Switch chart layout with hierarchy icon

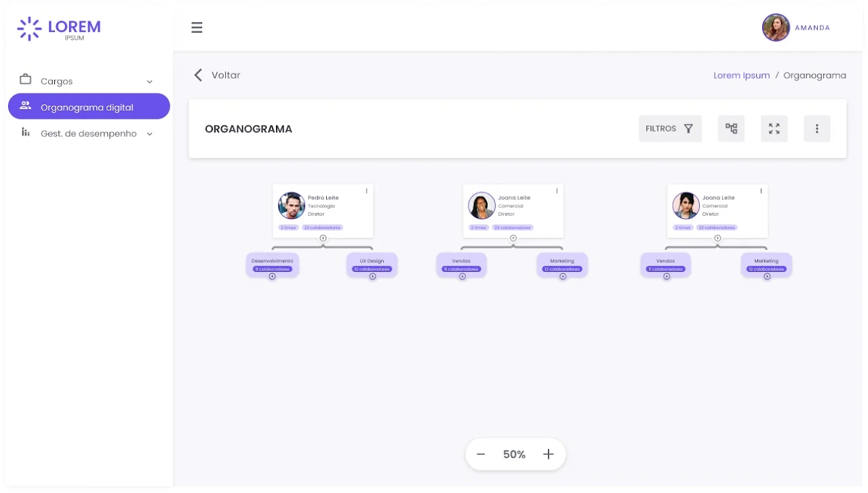coord(731,128)
